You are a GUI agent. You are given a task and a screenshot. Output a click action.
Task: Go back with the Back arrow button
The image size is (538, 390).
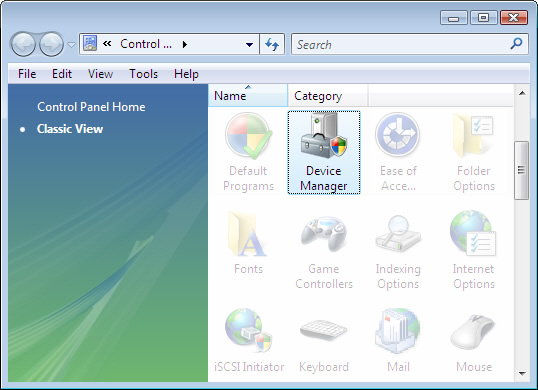pyautogui.click(x=23, y=44)
